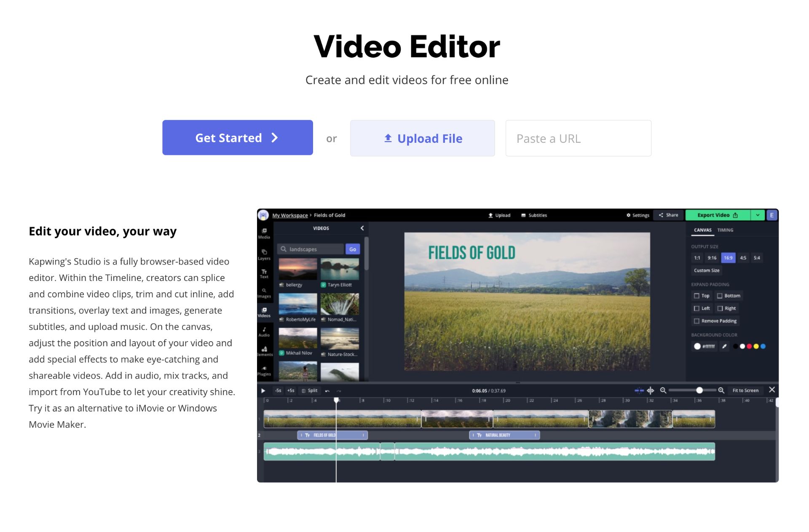Toggle Remove Padding checkbox
Screen dimensions: 809x532
[697, 321]
